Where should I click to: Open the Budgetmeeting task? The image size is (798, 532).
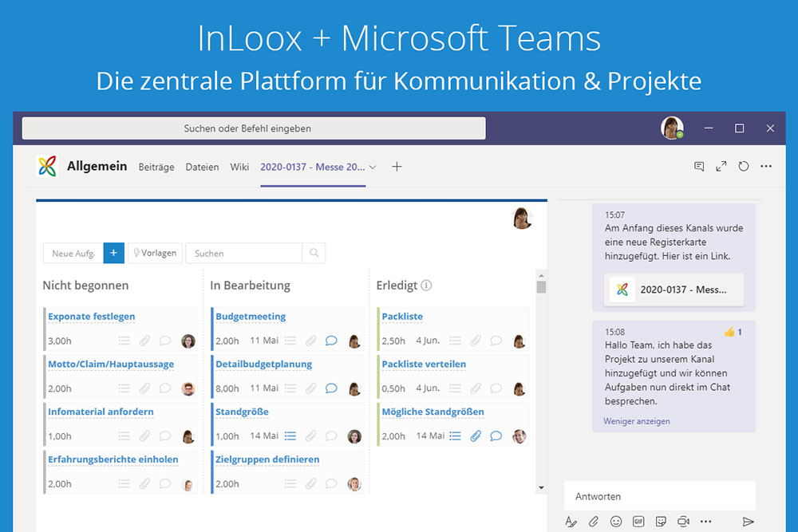point(251,317)
